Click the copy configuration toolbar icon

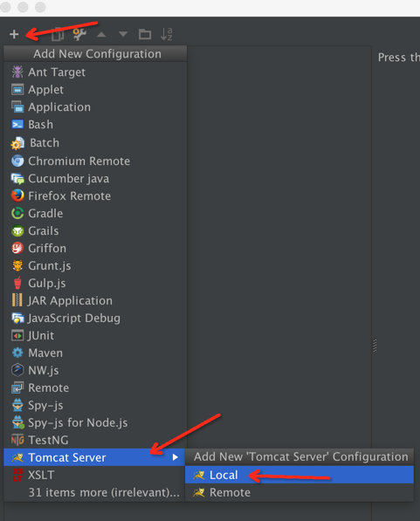pos(58,34)
